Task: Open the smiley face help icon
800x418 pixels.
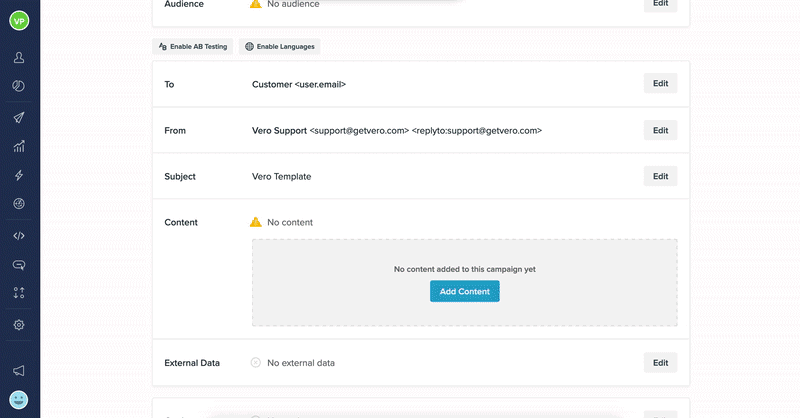Action: point(19,400)
